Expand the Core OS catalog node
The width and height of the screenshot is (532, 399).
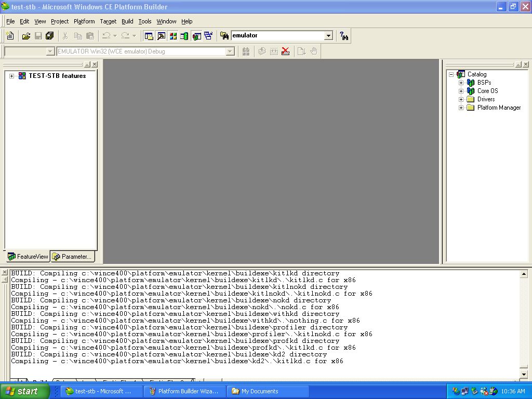(461, 91)
